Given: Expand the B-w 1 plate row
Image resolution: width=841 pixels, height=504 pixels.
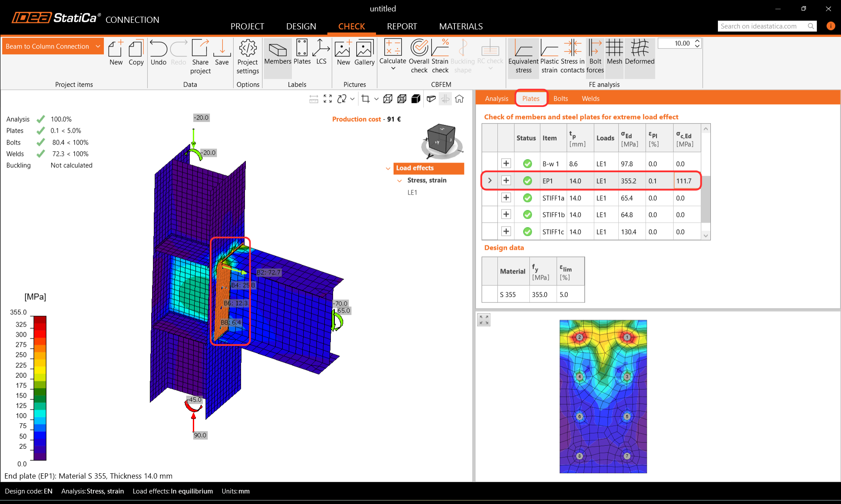Looking at the screenshot, I should pyautogui.click(x=506, y=163).
